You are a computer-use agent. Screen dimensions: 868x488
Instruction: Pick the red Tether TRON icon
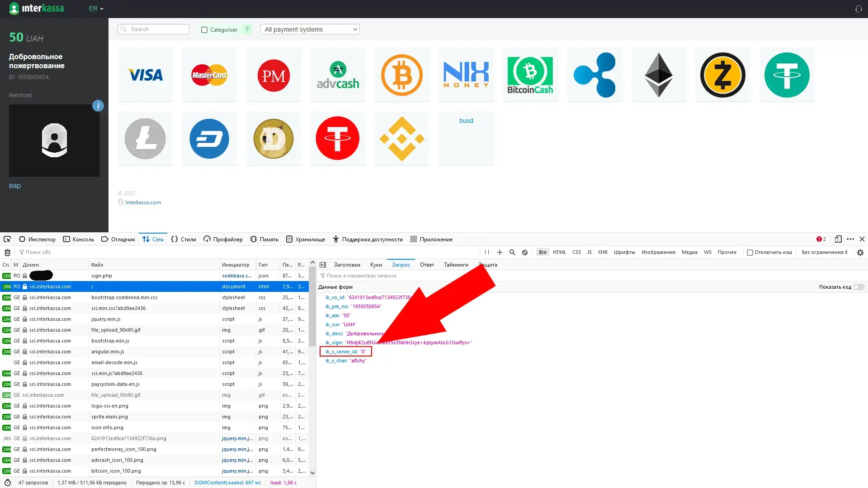pyautogui.click(x=338, y=139)
